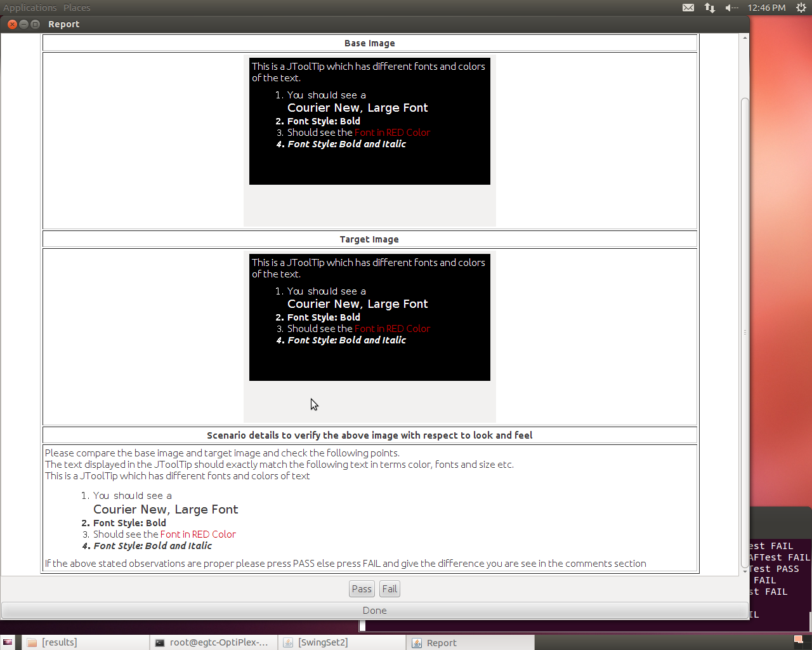Click the Done button
Screen dimensions: 812x650
pos(374,611)
